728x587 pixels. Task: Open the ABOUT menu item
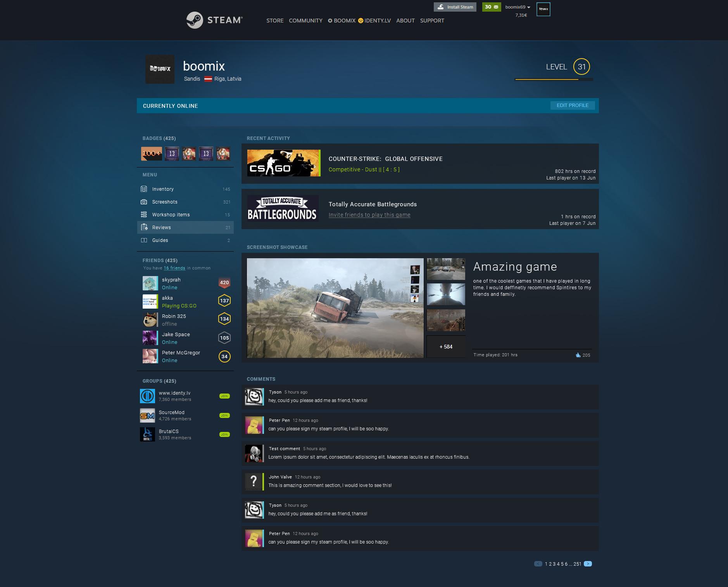[x=405, y=21]
